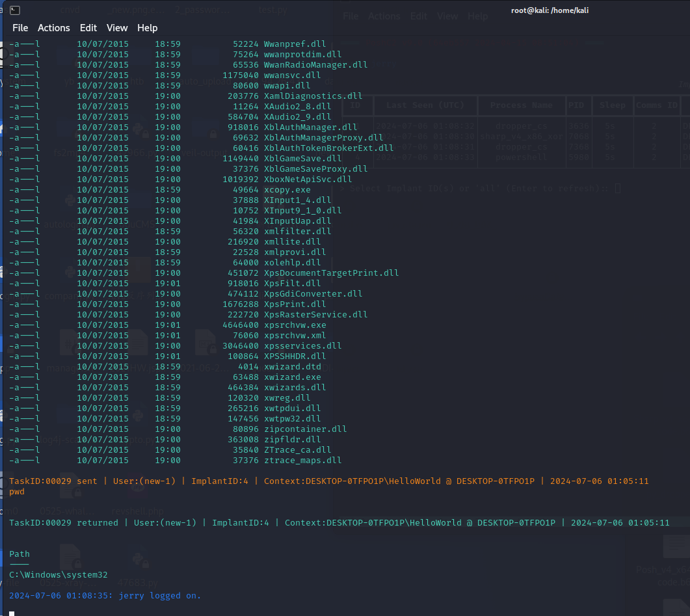Image resolution: width=690 pixels, height=616 pixels.
Task: Click the xpsrchvw.exe file line
Action: coord(295,325)
